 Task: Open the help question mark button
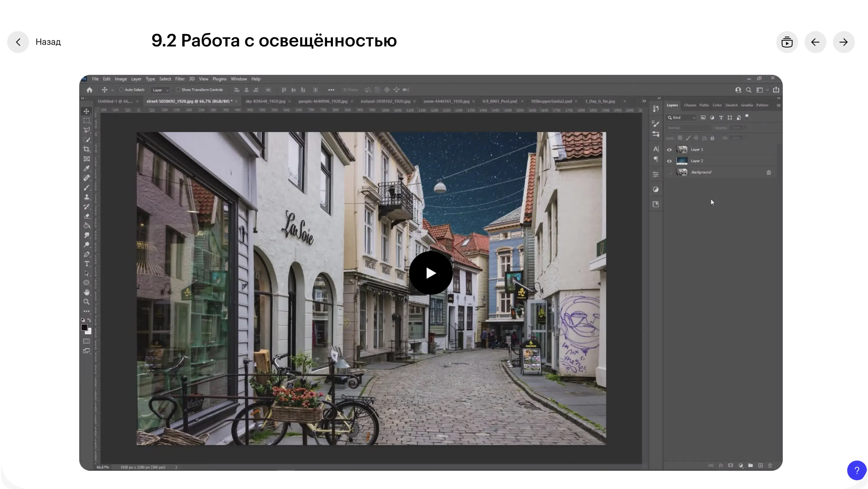[x=857, y=470]
